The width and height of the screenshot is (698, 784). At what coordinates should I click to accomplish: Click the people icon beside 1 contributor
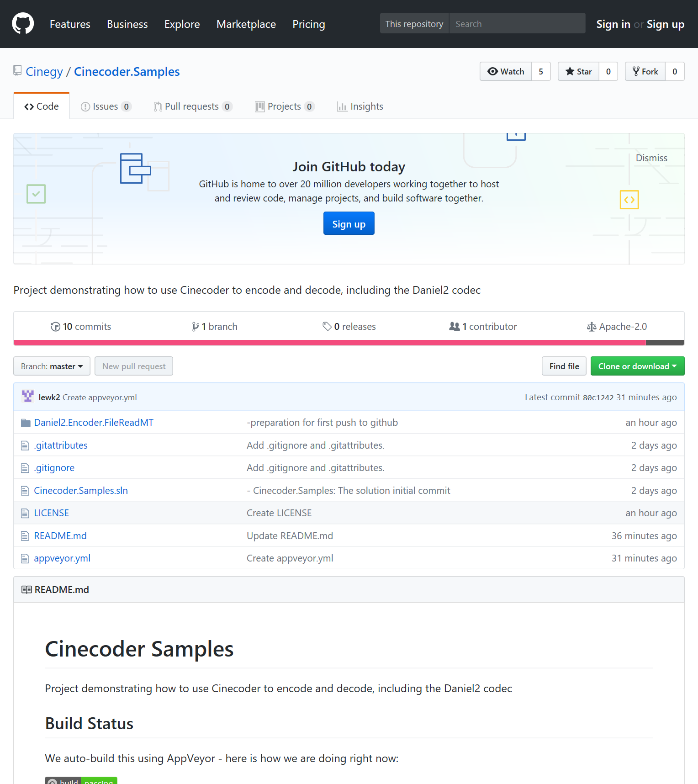click(x=455, y=326)
